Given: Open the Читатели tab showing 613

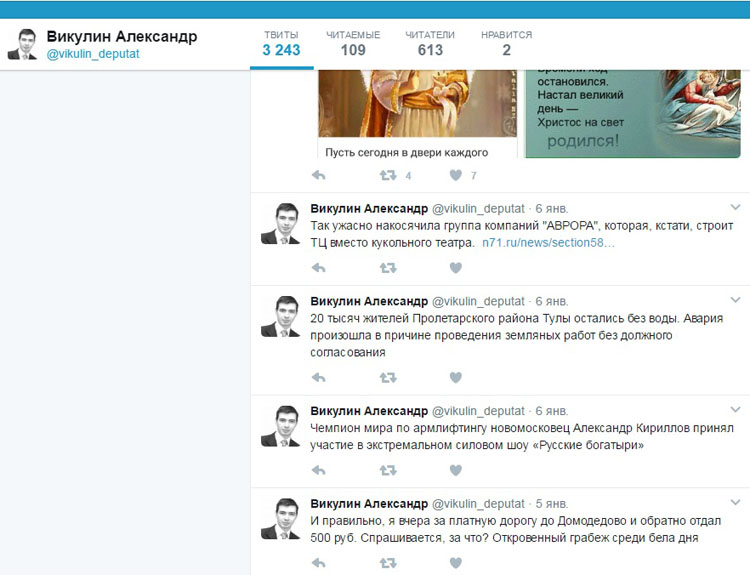Looking at the screenshot, I should 430,44.
